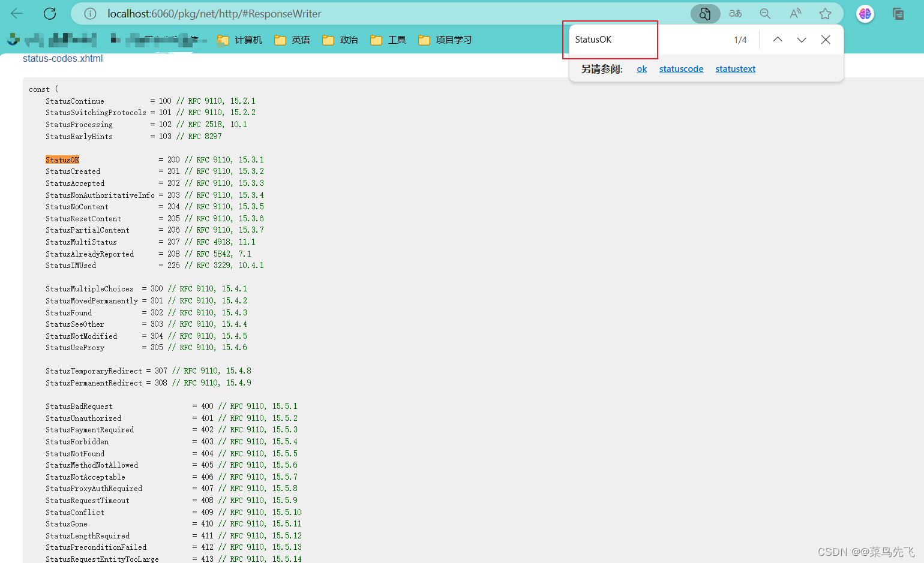Click StatusAlreadyReported constant text
924x563 pixels.
click(90, 254)
